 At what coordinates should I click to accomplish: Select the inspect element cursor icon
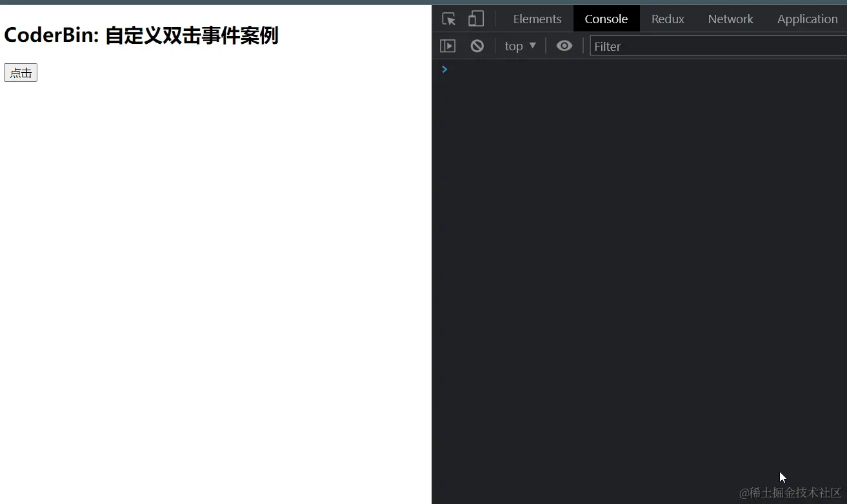pos(448,19)
